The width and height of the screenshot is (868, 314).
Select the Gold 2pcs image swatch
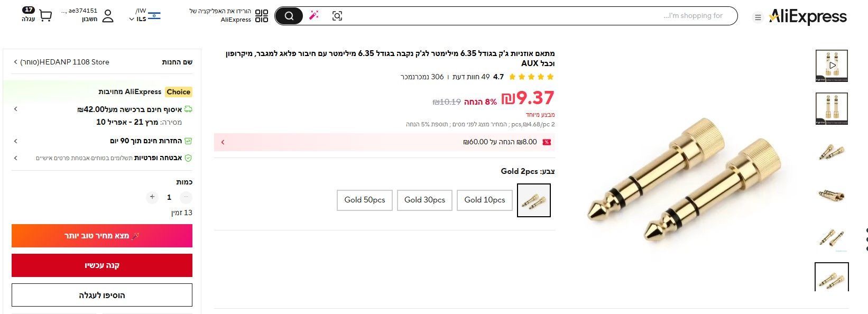533,200
